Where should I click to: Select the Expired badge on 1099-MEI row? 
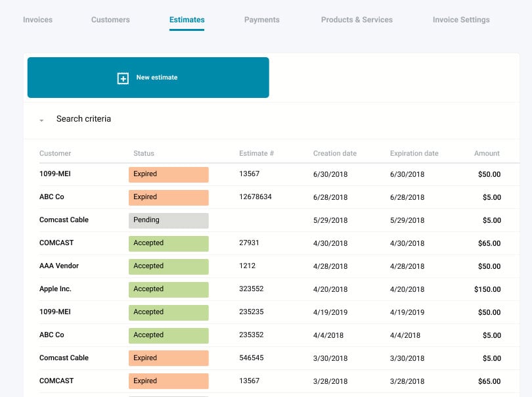(168, 174)
